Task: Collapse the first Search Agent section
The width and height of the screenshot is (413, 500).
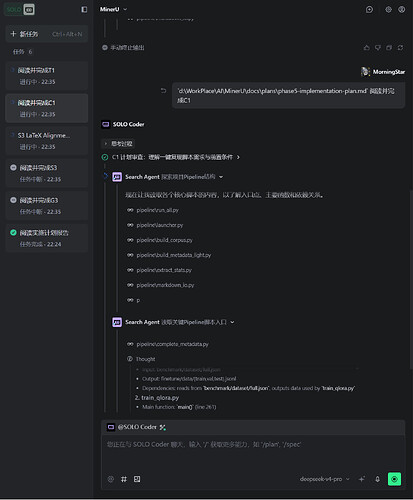Action: (x=221, y=177)
